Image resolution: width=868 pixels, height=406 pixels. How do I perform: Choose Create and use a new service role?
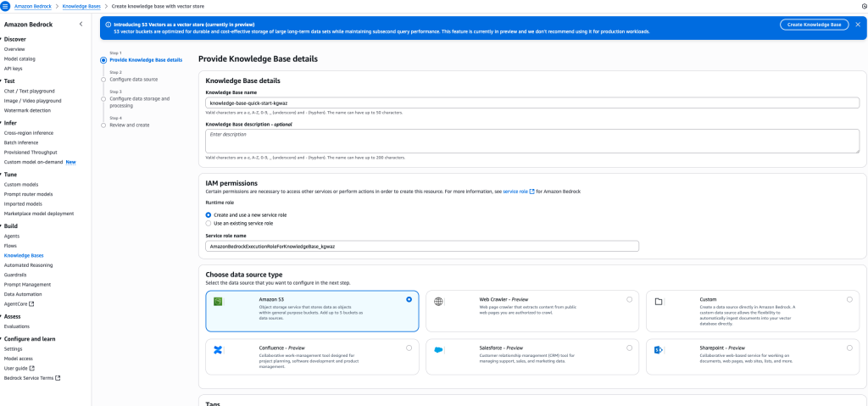(x=209, y=215)
